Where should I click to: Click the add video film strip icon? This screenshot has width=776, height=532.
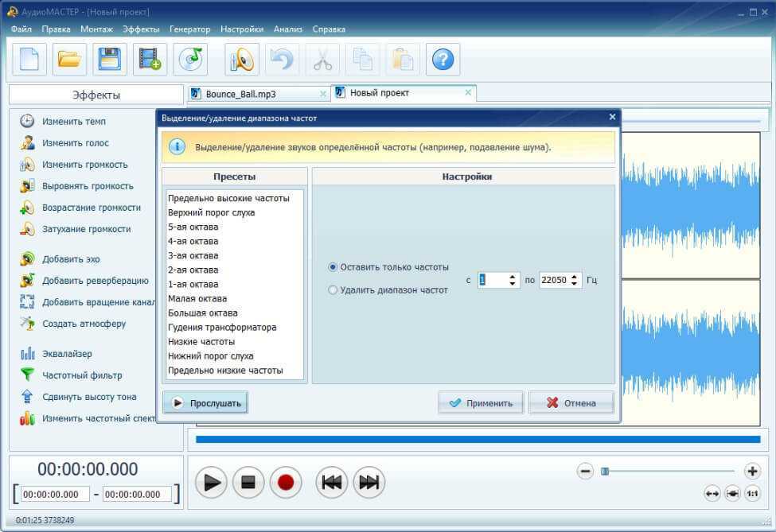click(149, 60)
